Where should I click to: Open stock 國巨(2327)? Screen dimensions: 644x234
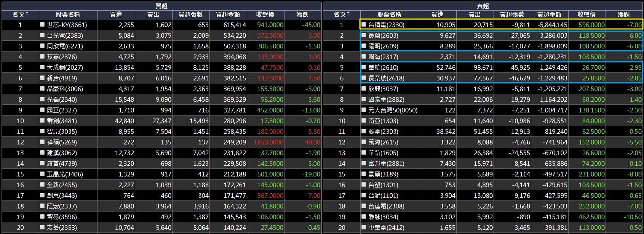coord(62,110)
